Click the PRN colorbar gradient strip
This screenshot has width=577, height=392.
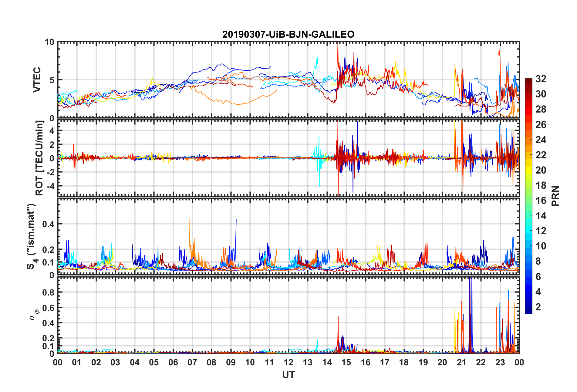(x=529, y=196)
